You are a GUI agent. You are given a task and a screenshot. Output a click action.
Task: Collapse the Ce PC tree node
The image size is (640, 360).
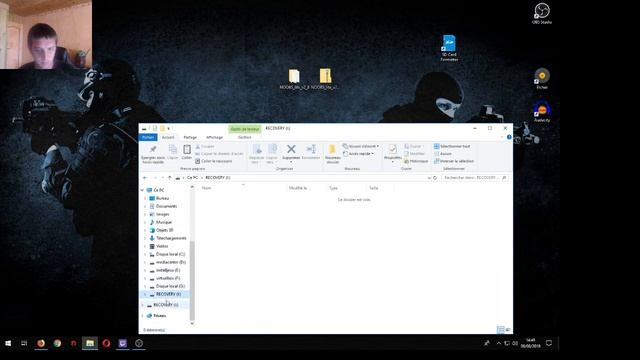142,190
